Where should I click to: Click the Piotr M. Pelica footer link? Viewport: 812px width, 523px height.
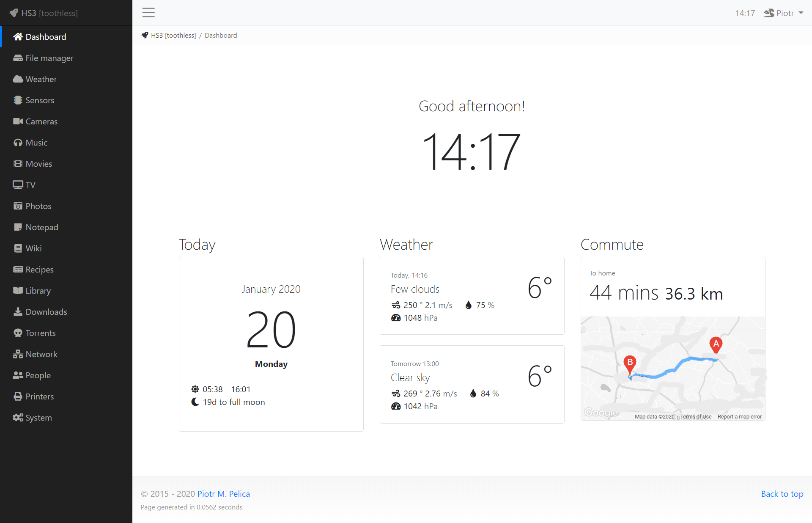(223, 494)
